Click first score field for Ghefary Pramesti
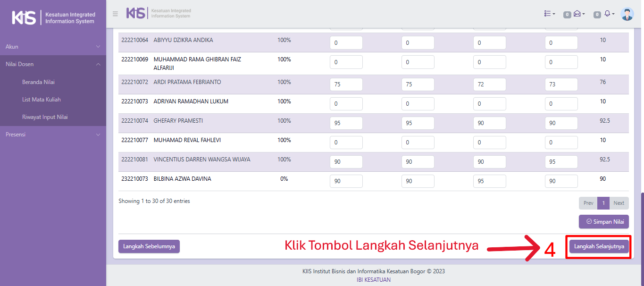This screenshot has width=644, height=286. (x=346, y=123)
